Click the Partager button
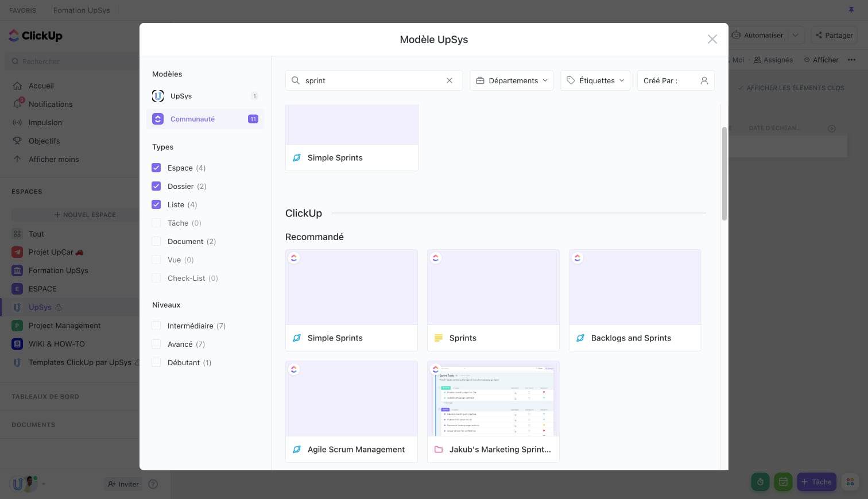 [x=834, y=35]
